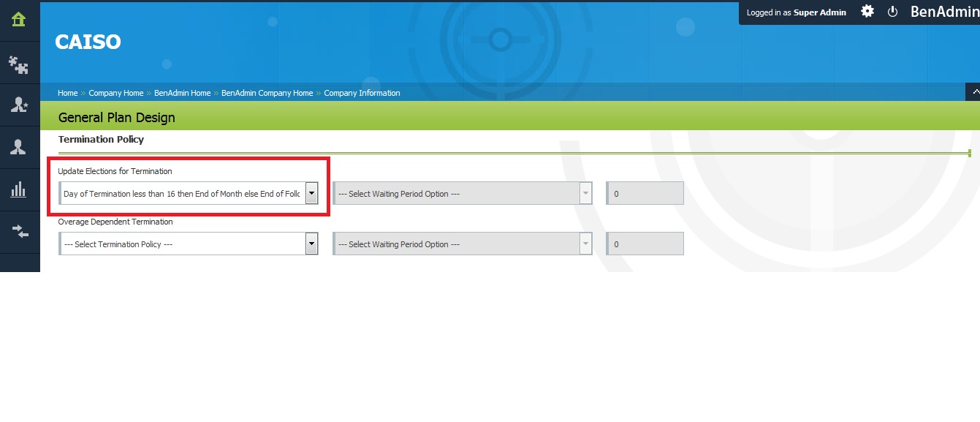Click the Update Elections for Termination label
Screen dimensions: 980x422
115,171
